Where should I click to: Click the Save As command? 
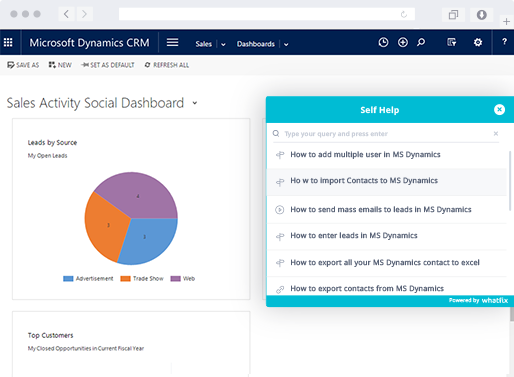23,65
